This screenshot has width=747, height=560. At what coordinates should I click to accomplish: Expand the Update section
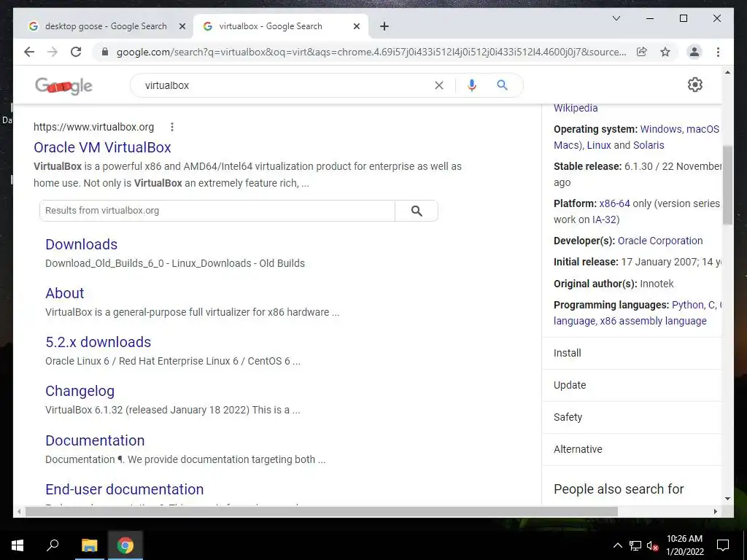(632, 385)
